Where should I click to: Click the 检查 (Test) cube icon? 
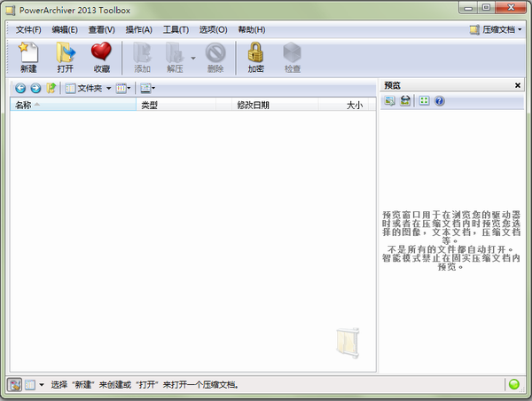click(292, 57)
